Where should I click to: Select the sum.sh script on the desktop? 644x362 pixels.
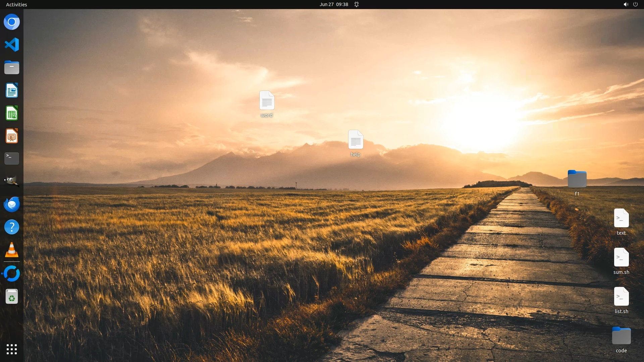pos(621,257)
